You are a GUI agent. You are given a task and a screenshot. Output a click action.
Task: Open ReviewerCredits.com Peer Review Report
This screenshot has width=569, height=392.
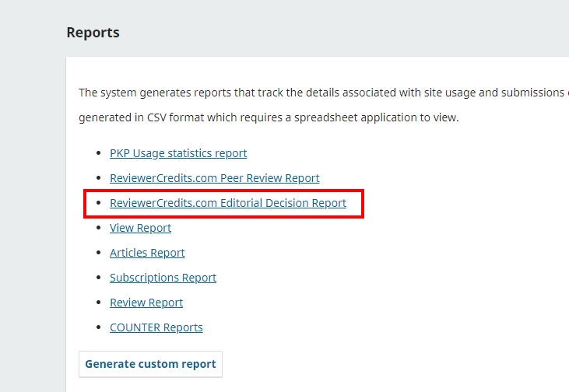[x=214, y=178]
